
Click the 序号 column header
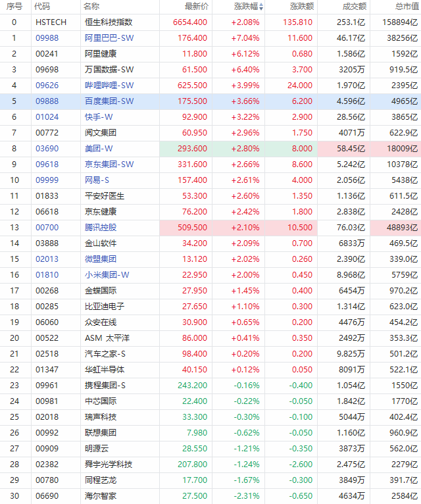point(14,7)
